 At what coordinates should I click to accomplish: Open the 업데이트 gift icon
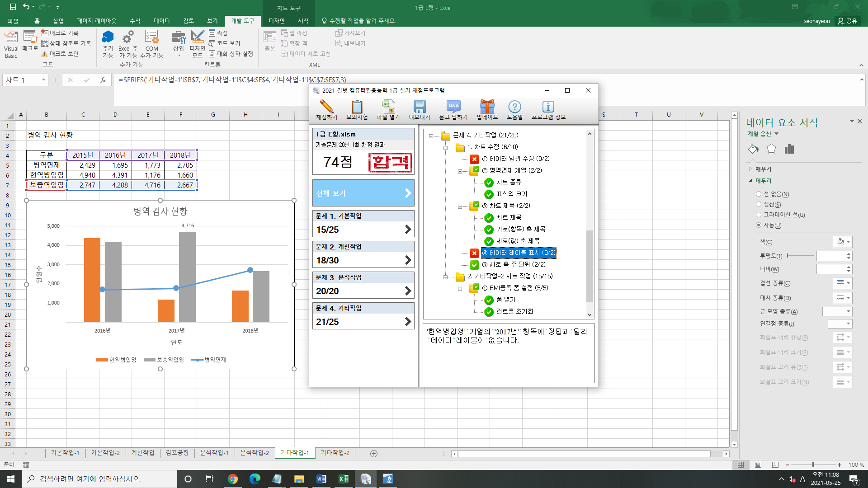(487, 107)
